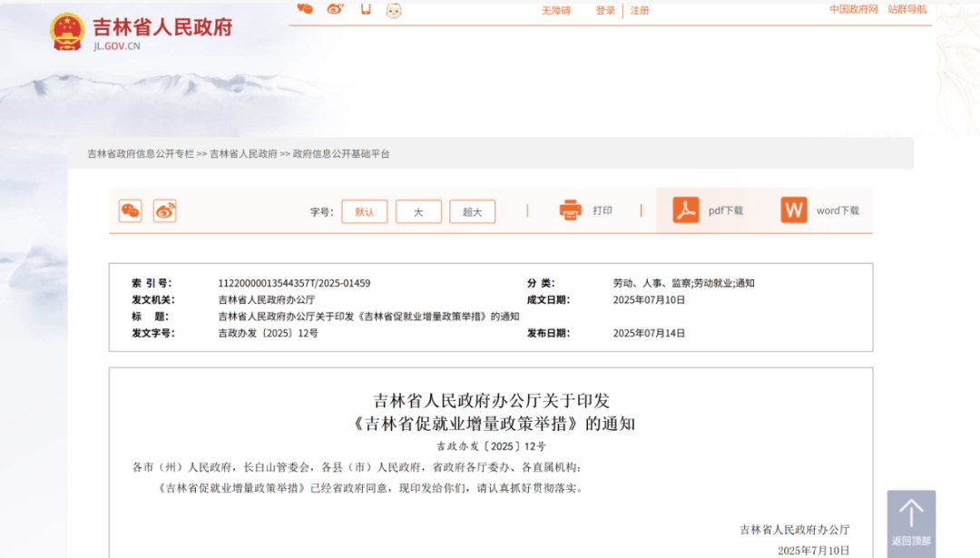
Task: Open 站群导航 site navigation
Action: coord(906,10)
